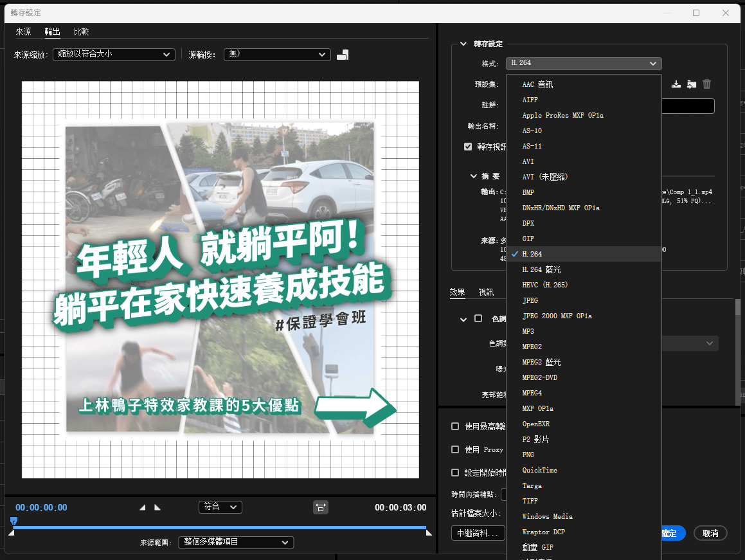The image size is (745, 560).
Task: Click the crop icon above the timeline
Action: coord(321,507)
